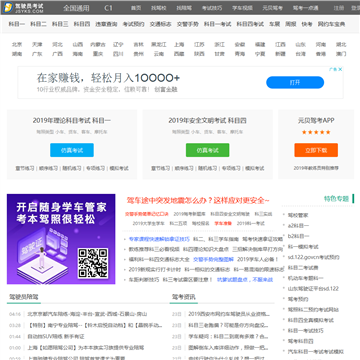
Task: Choose the 澳门 region link
Action: pyautogui.click(x=341, y=54)
